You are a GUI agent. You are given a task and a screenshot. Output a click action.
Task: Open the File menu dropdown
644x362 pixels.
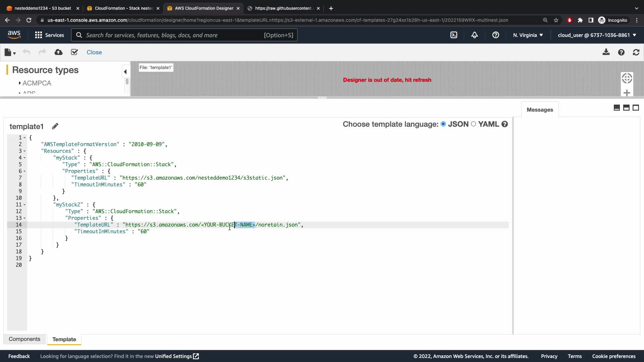[x=10, y=52]
